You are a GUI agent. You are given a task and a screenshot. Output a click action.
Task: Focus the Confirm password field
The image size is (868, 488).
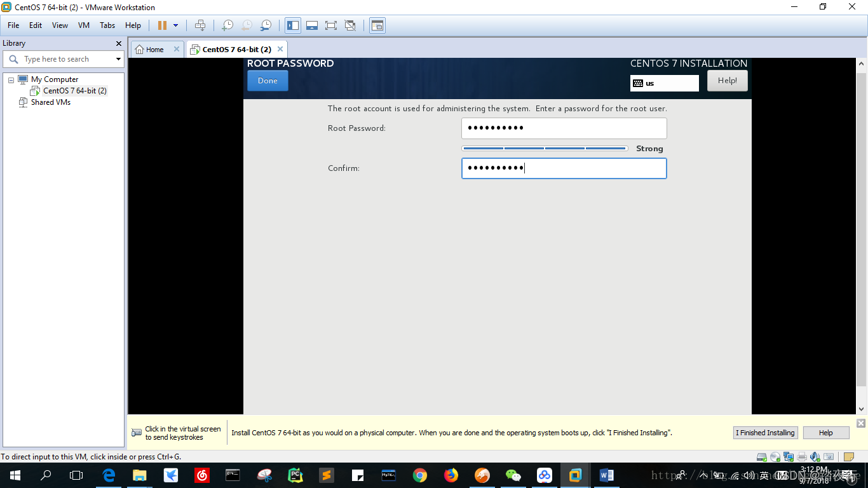564,168
